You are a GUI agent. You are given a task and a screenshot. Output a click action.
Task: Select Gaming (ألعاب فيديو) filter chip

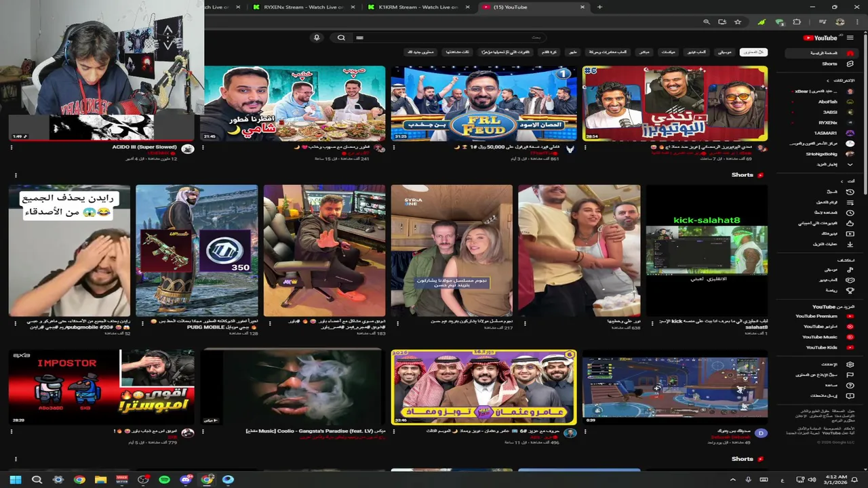coord(696,52)
